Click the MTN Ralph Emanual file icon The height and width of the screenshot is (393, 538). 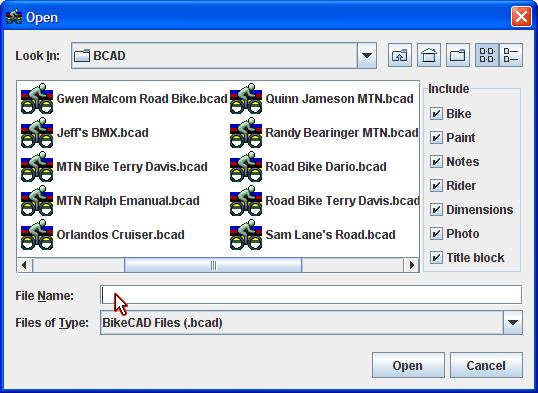pos(37,200)
